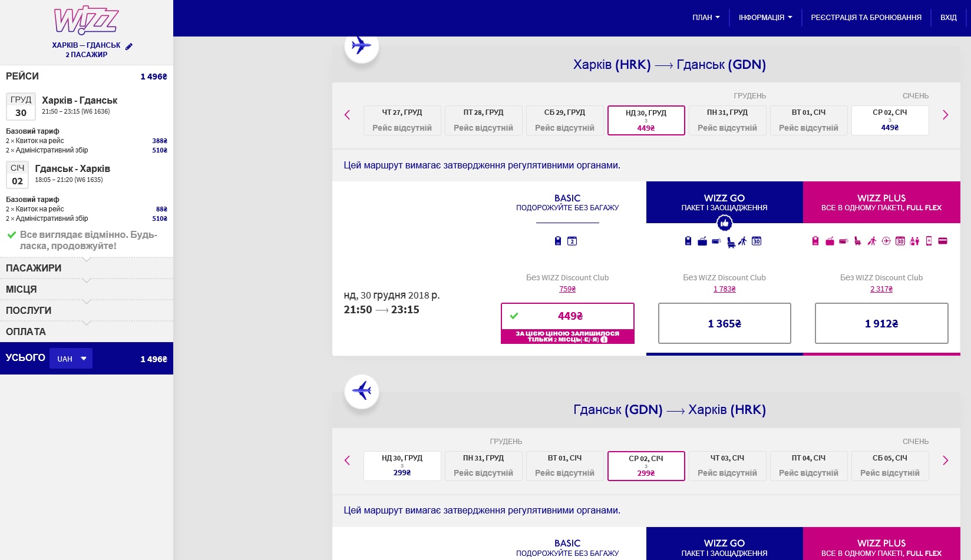Open РЕЄСТРАЦІЯ ТА БРОНЮВАННЯ
The width and height of the screenshot is (971, 560).
866,18
